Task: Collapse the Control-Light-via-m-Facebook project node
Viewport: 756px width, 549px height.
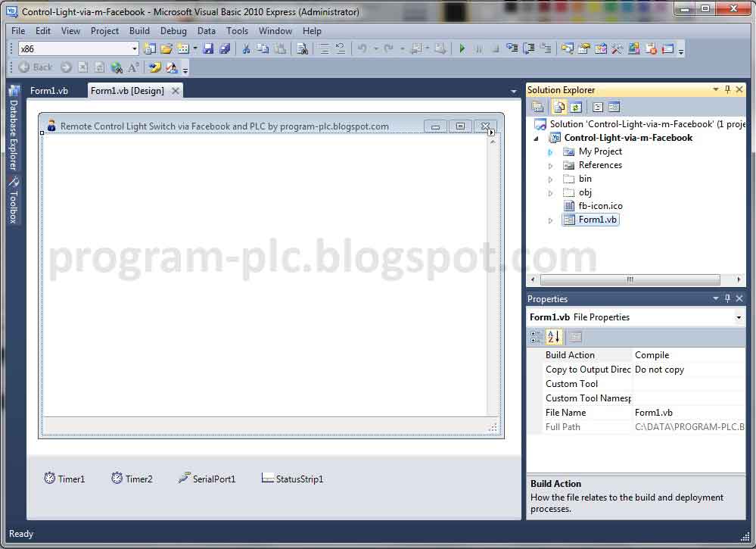Action: pos(536,138)
